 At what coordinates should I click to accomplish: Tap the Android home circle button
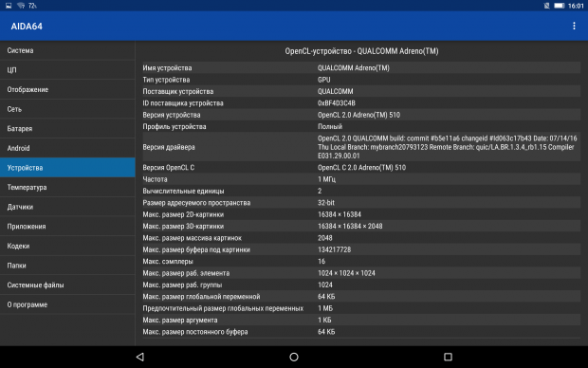(294, 357)
